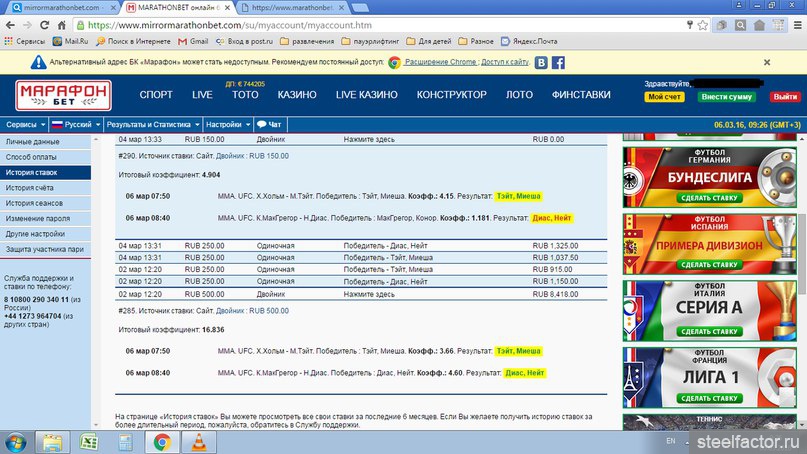This screenshot has width=807, height=454.
Task: Click the Мой счет button
Action: tap(664, 97)
